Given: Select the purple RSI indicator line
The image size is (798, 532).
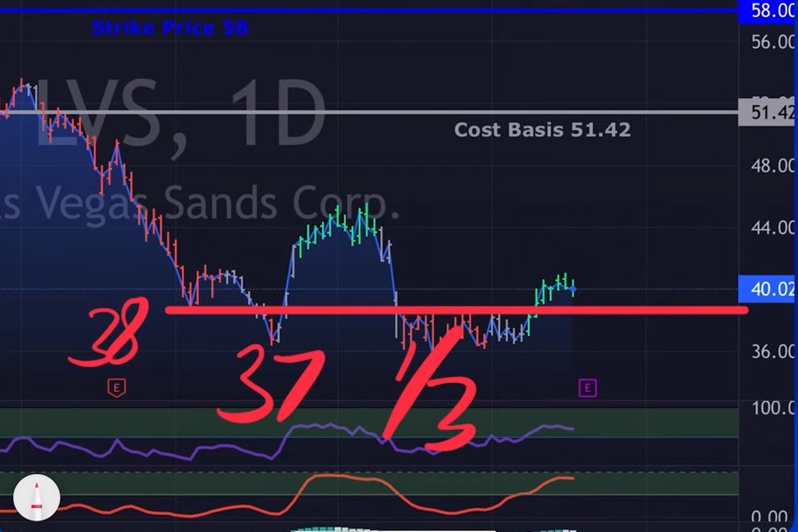Looking at the screenshot, I should (286, 439).
